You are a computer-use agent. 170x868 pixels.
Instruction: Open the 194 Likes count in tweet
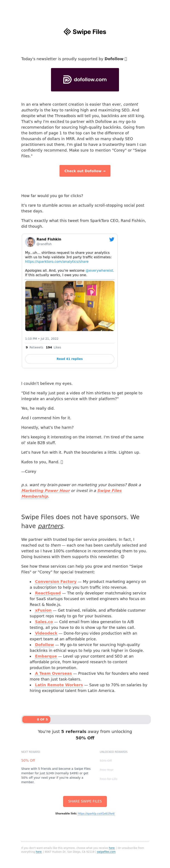[53, 347]
